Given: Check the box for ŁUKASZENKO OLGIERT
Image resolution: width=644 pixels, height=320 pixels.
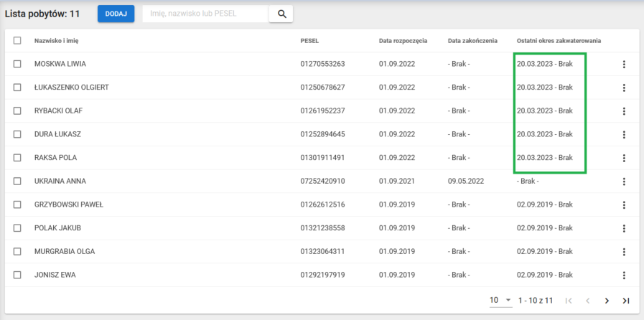Looking at the screenshot, I should tap(17, 88).
